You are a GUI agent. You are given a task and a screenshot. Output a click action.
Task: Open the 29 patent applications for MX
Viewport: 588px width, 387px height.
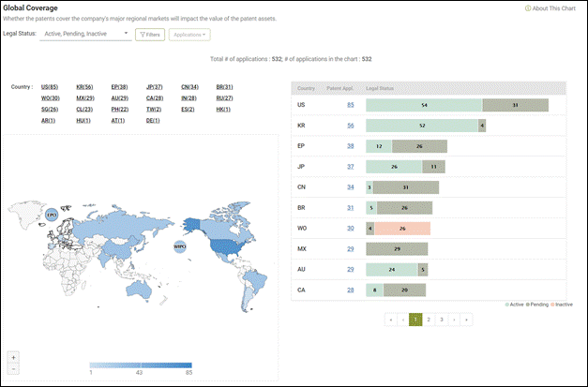350,248
